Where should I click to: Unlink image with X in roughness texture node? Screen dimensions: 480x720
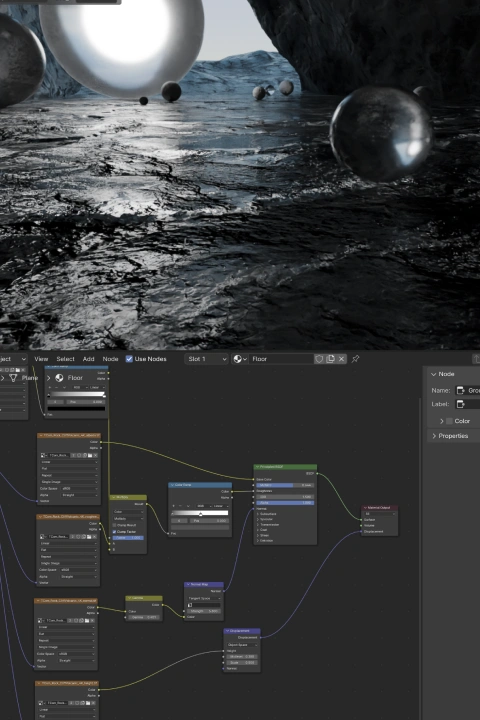[95, 536]
